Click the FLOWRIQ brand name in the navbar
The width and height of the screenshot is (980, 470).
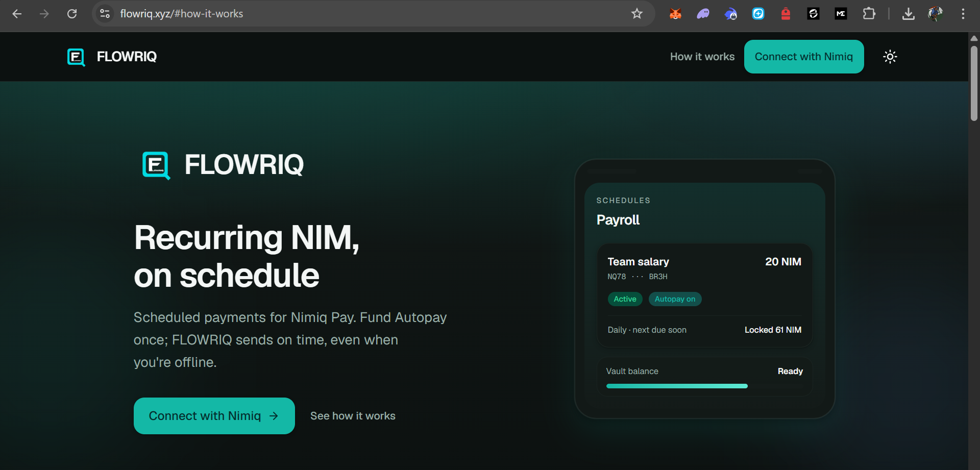tap(127, 57)
